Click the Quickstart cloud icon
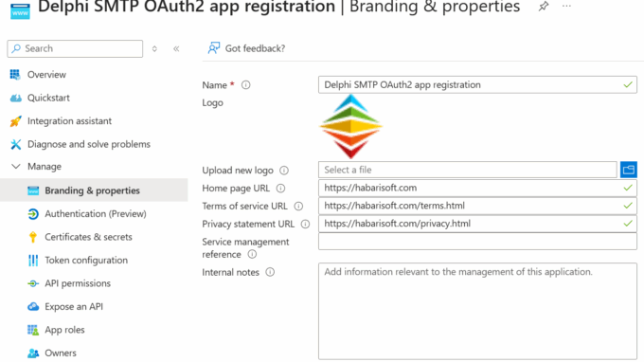 click(15, 98)
